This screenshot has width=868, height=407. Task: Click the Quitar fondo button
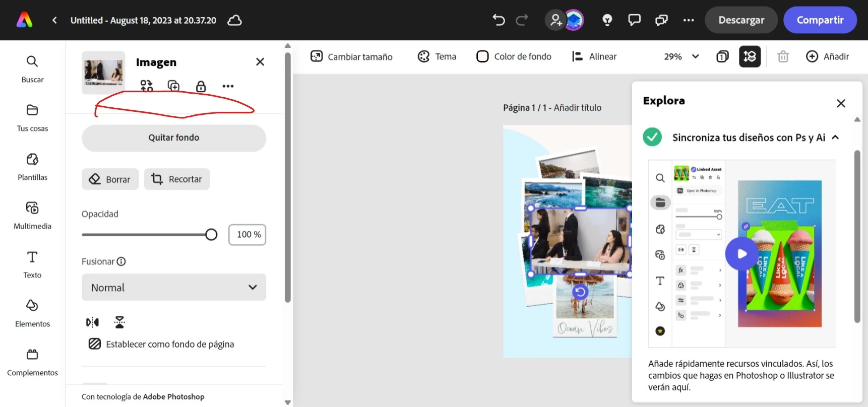[x=174, y=138]
